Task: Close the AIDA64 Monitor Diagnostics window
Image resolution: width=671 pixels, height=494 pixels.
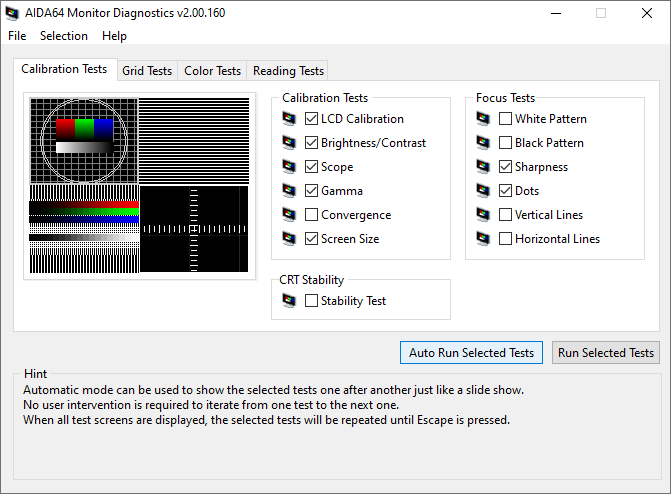Action: 647,13
